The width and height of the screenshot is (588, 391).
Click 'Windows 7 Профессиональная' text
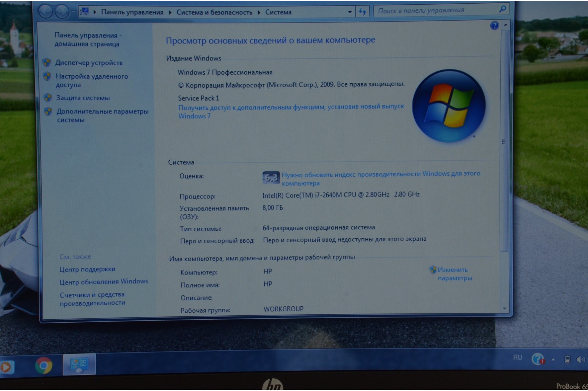click(x=225, y=72)
